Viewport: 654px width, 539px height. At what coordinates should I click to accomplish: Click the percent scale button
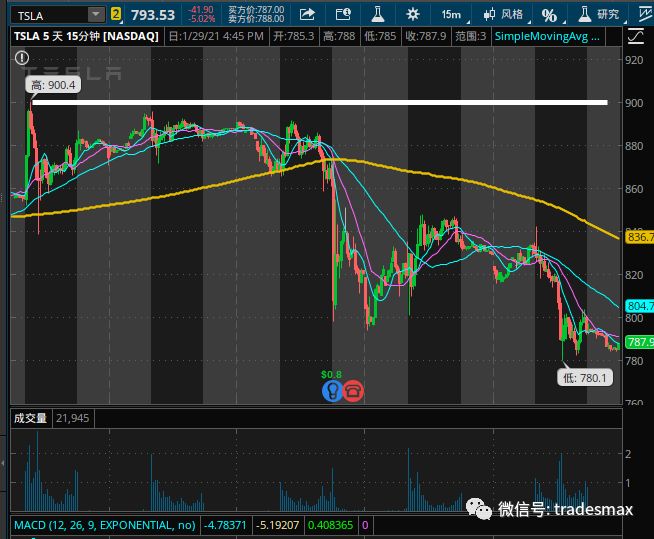549,15
